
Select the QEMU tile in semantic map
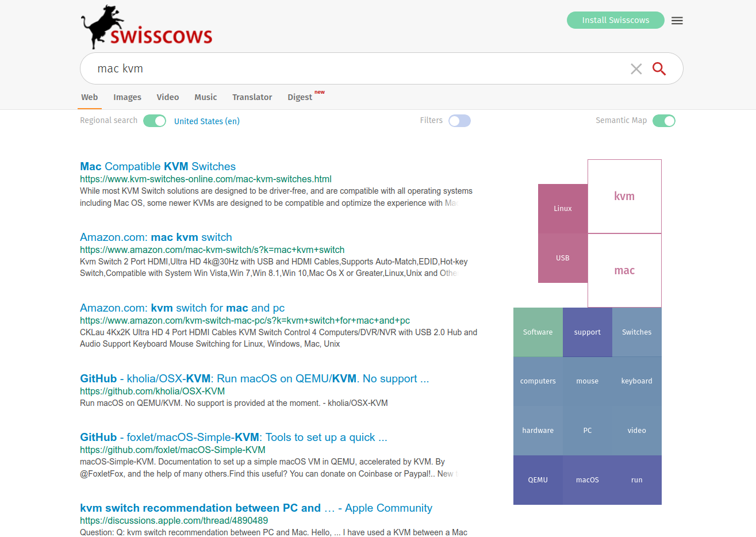[538, 480]
